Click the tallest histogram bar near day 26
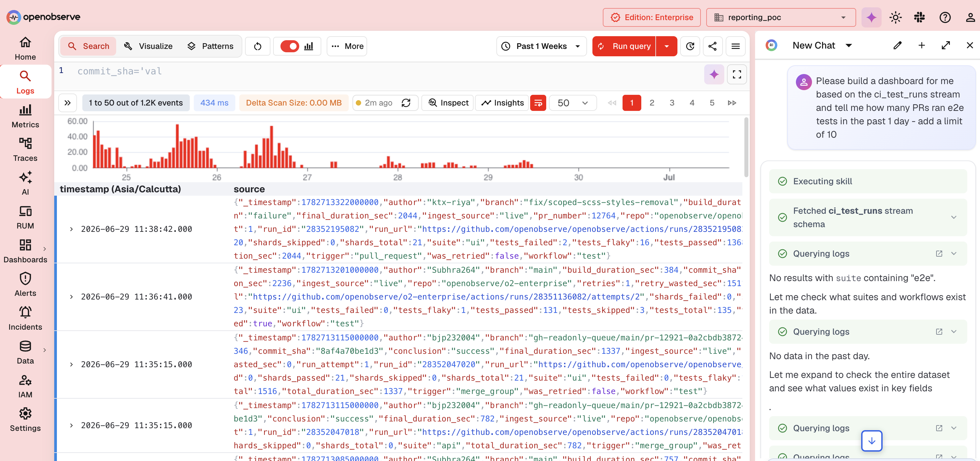Viewport: 980px width, 461px height. point(177,146)
